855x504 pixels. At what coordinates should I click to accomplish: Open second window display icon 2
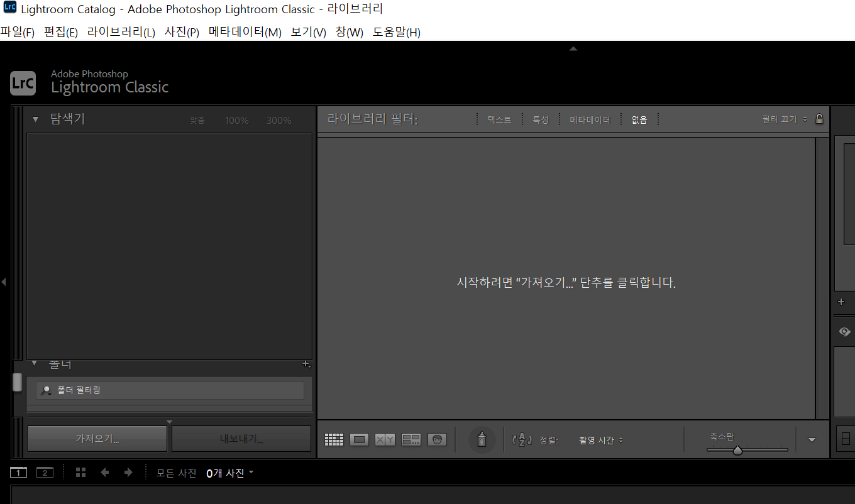pos(45,473)
